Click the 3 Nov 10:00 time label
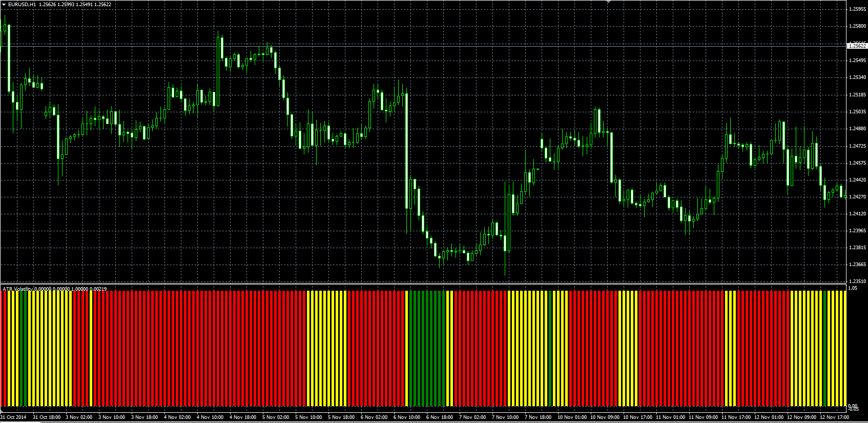868x423 pixels. pyautogui.click(x=112, y=417)
